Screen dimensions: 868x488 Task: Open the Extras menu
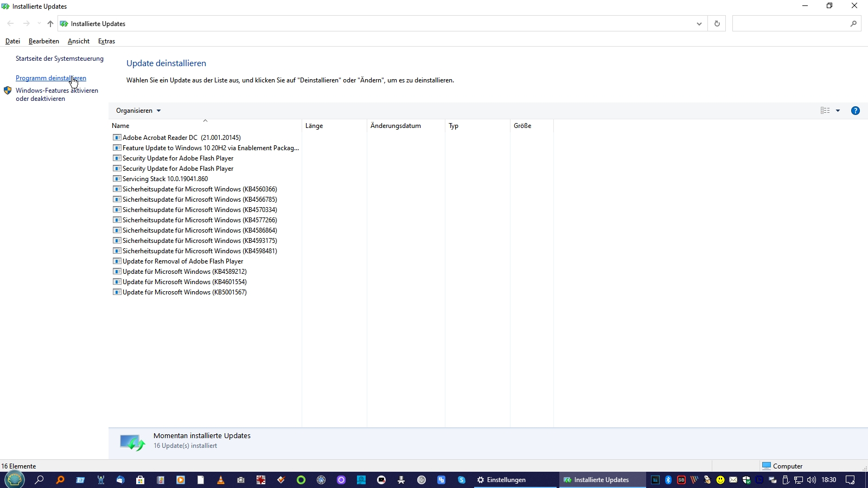[x=106, y=41]
